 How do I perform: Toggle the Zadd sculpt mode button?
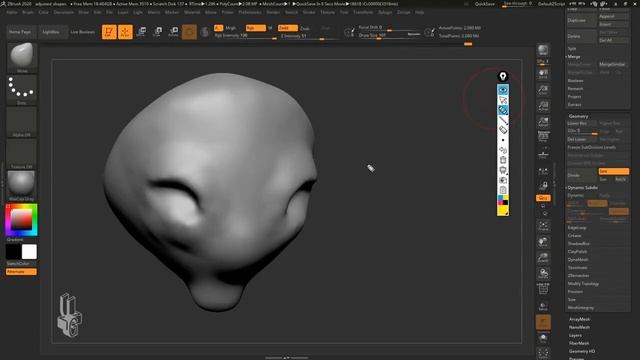coord(287,28)
